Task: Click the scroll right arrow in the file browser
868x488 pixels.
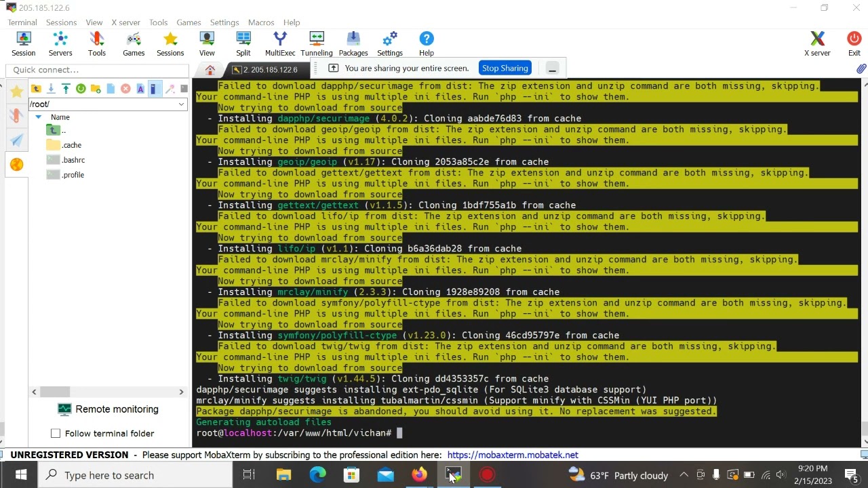Action: [x=181, y=392]
